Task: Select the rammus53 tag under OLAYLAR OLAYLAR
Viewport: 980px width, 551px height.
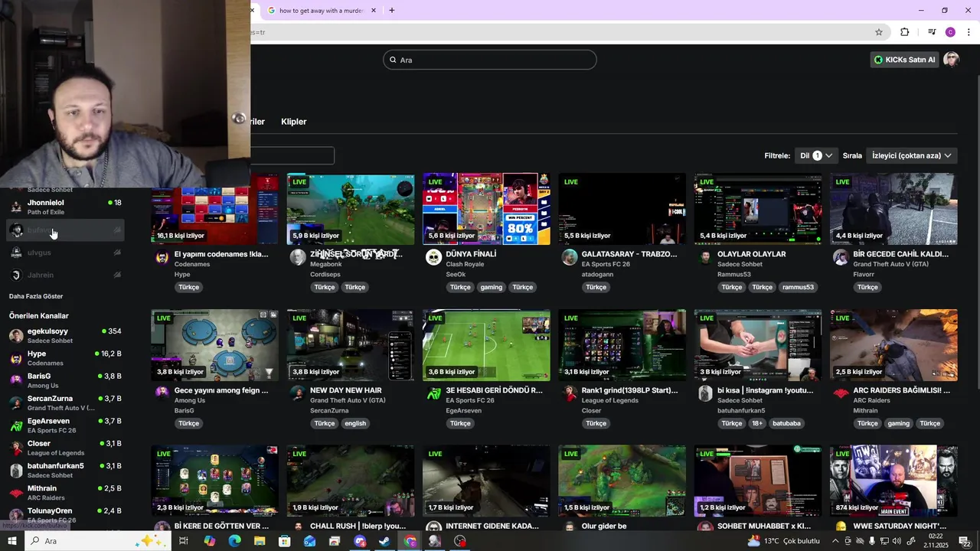Action: [x=798, y=287]
